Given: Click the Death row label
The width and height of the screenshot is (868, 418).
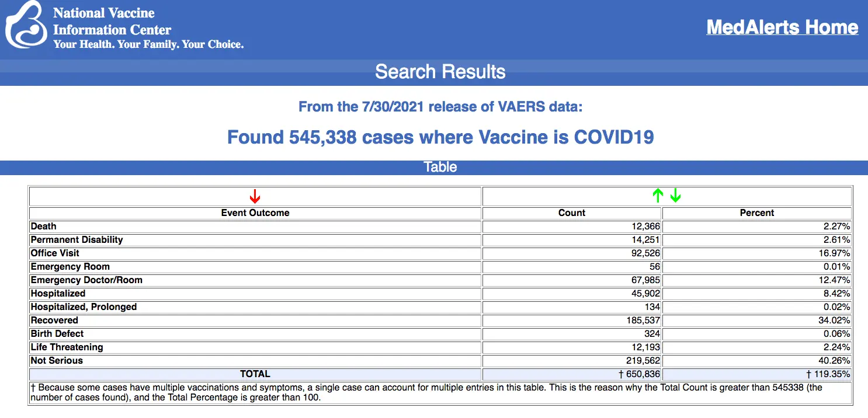Looking at the screenshot, I should (44, 227).
